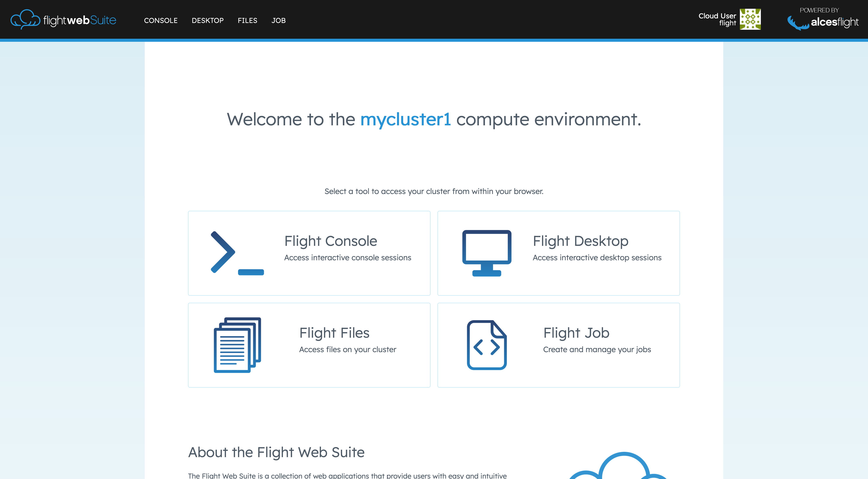Select the About the Flight Web Suite heading
Viewport: 868px width, 479px height.
(277, 452)
